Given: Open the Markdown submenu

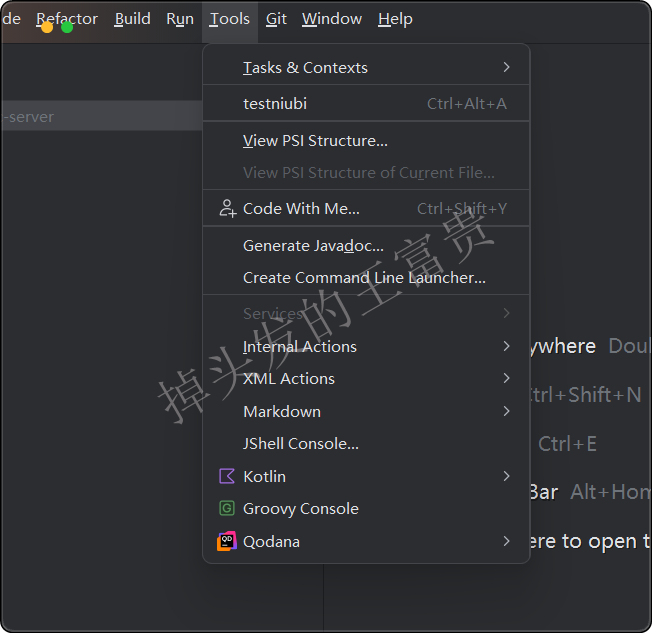Looking at the screenshot, I should click(366, 411).
